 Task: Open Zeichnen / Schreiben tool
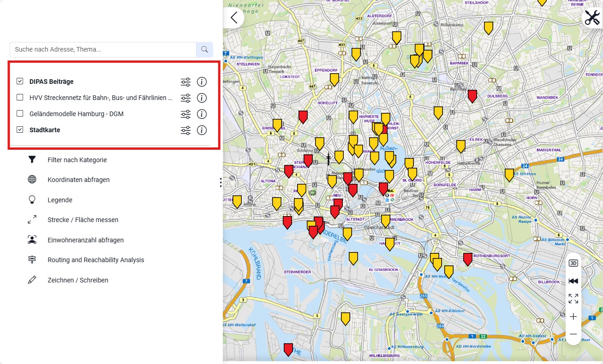(78, 280)
